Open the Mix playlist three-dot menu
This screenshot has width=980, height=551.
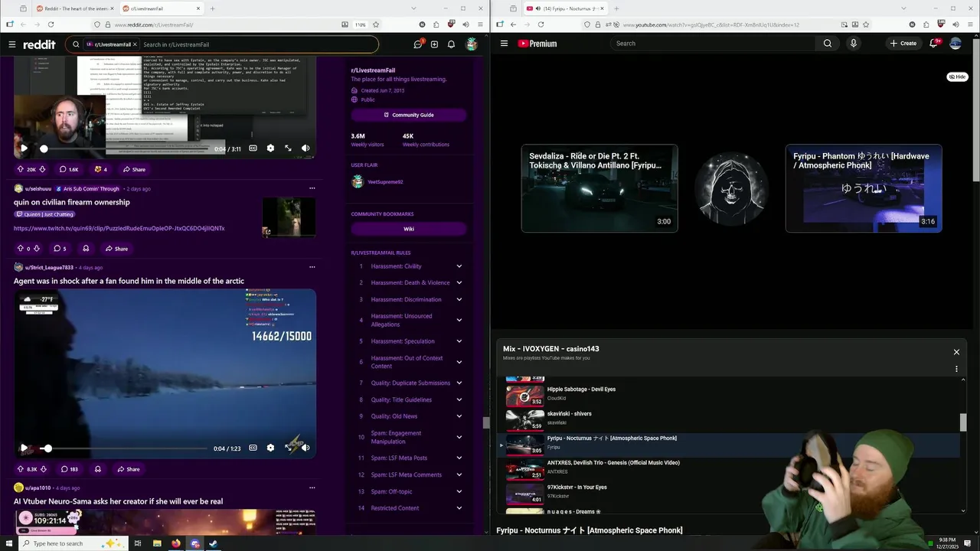pos(956,369)
